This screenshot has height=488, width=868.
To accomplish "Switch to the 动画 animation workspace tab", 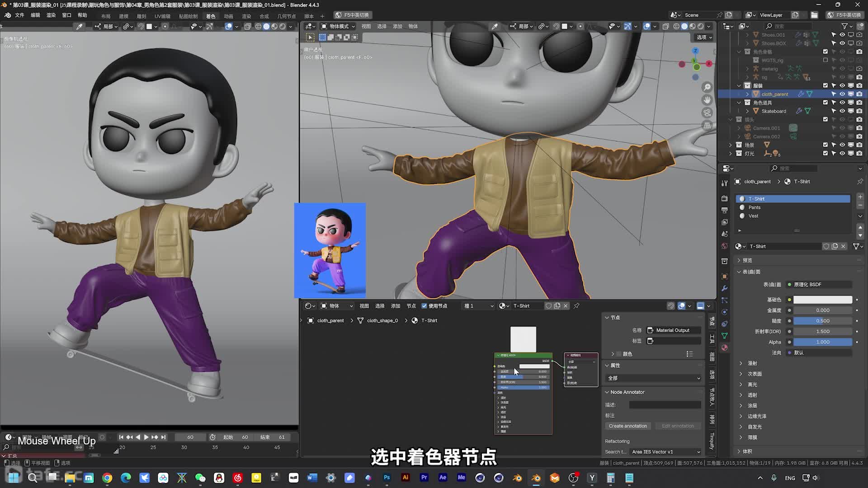I will coord(229,16).
